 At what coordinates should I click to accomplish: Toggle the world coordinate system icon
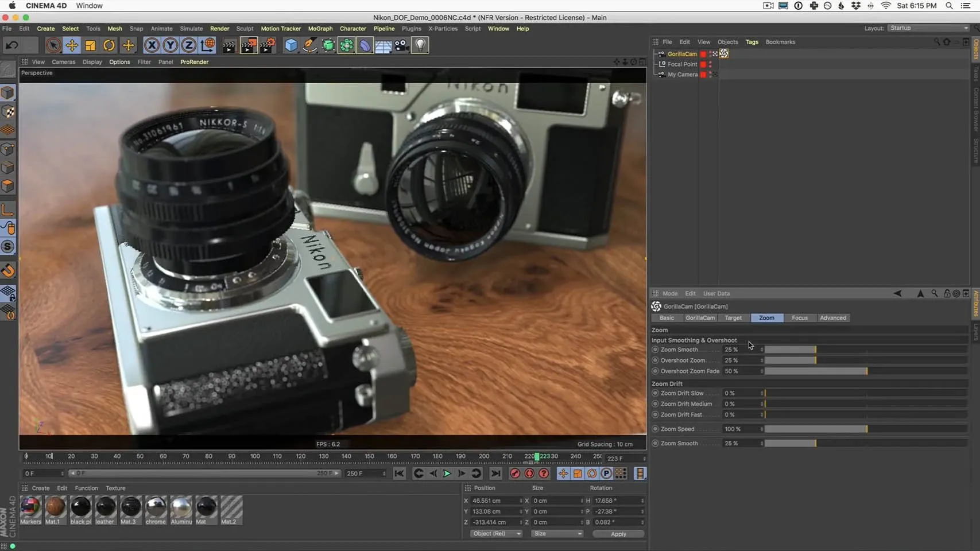[x=208, y=45]
